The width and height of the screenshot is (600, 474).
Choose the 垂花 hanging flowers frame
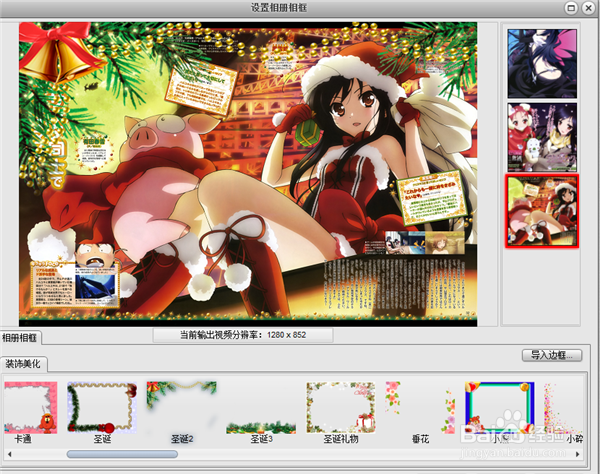click(x=421, y=407)
